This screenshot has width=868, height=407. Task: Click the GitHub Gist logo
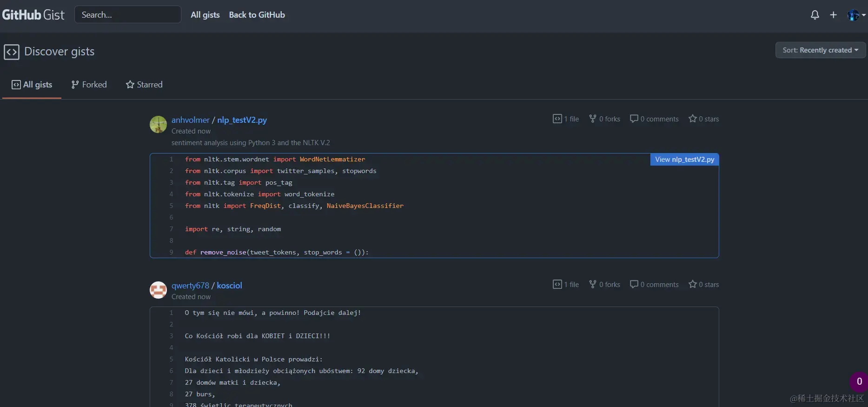(33, 15)
